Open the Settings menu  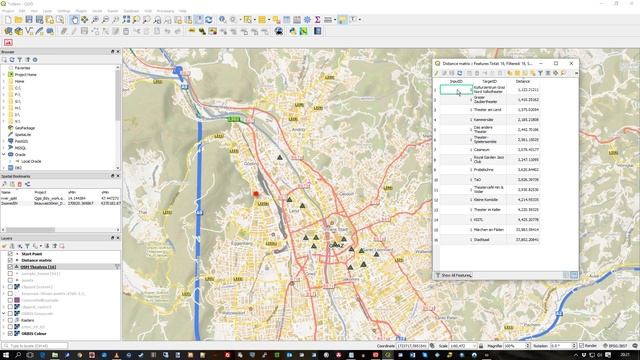(64, 11)
